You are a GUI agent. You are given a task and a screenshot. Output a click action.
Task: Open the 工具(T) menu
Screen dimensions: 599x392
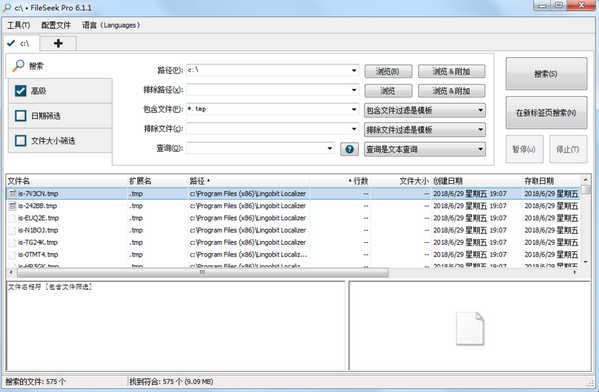pyautogui.click(x=18, y=25)
